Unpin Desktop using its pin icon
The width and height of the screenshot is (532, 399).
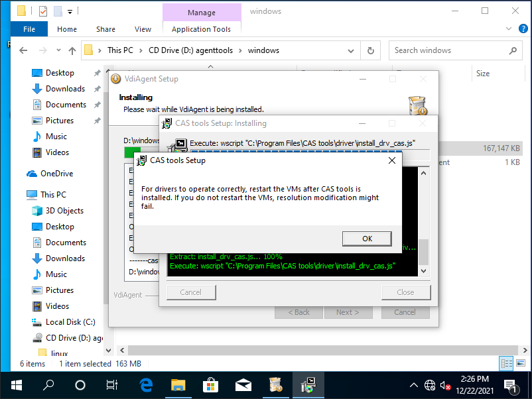(98, 73)
